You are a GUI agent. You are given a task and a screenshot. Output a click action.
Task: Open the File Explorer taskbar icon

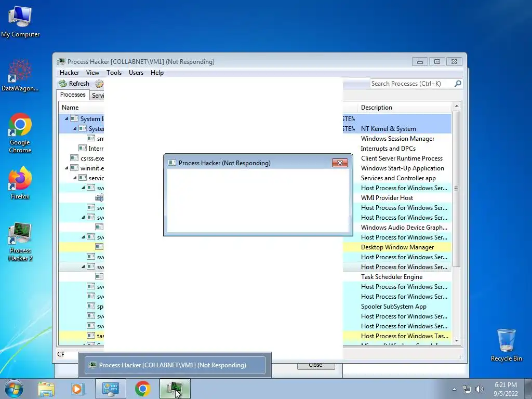click(x=46, y=389)
